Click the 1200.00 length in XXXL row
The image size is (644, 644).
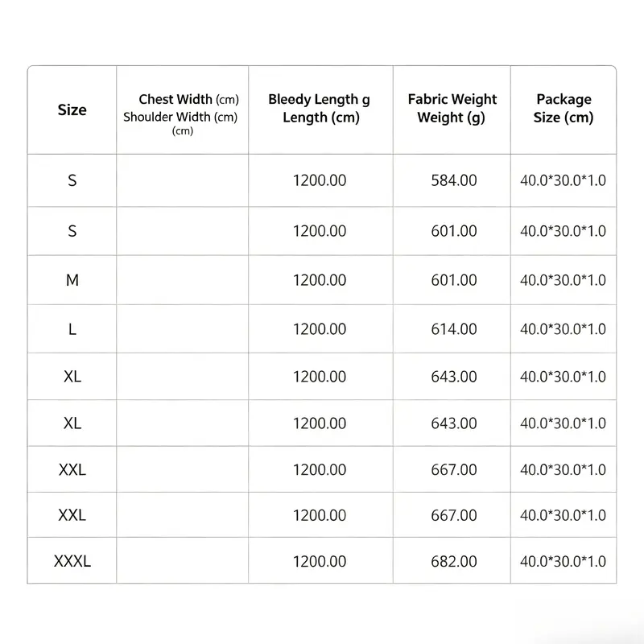pyautogui.click(x=320, y=561)
